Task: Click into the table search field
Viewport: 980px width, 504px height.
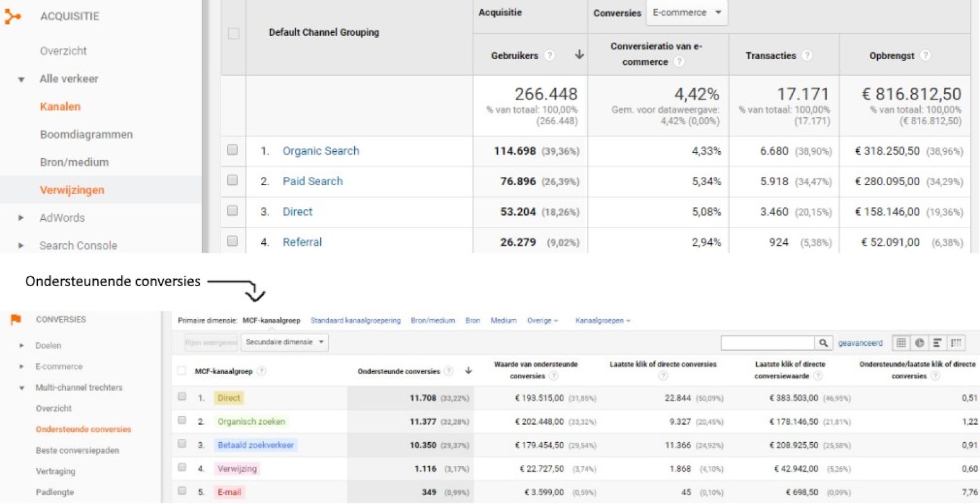Action: click(x=768, y=343)
